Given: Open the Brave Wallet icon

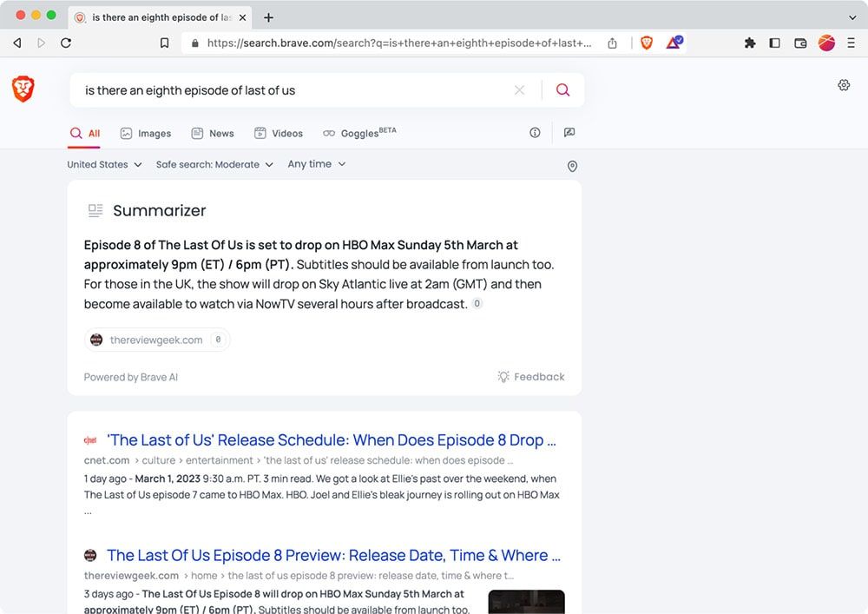Looking at the screenshot, I should [x=800, y=43].
